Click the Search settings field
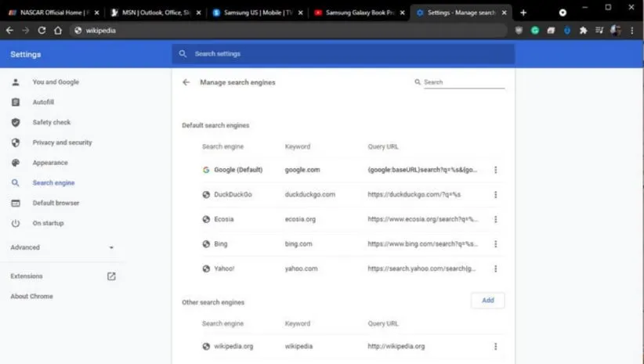Screen dimensions: 644x364 coord(345,54)
